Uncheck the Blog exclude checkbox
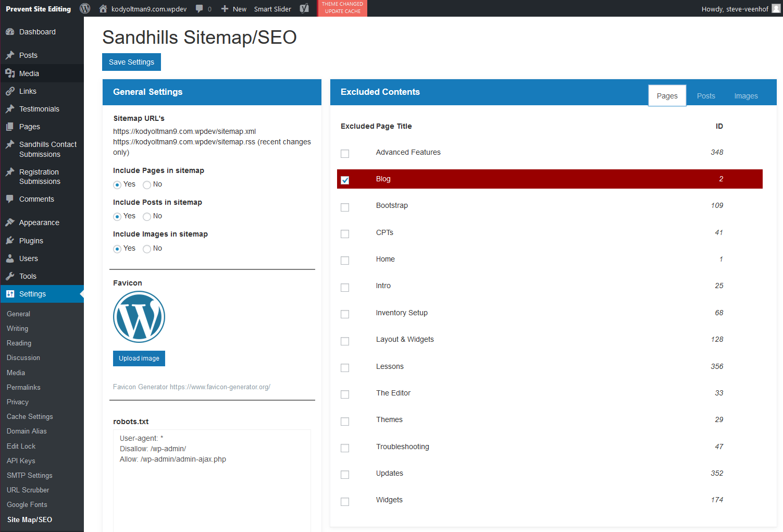Screen dimensions: 783x532 tap(345, 180)
